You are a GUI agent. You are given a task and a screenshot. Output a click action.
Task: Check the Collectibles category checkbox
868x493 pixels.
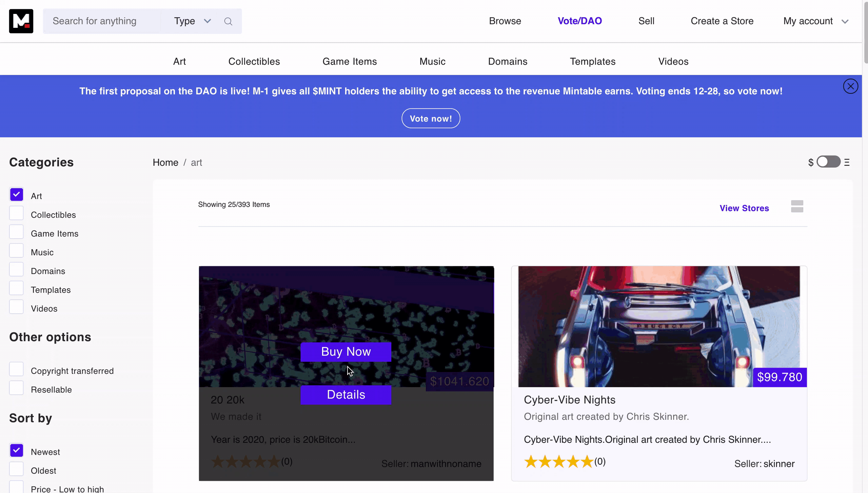pos(16,214)
